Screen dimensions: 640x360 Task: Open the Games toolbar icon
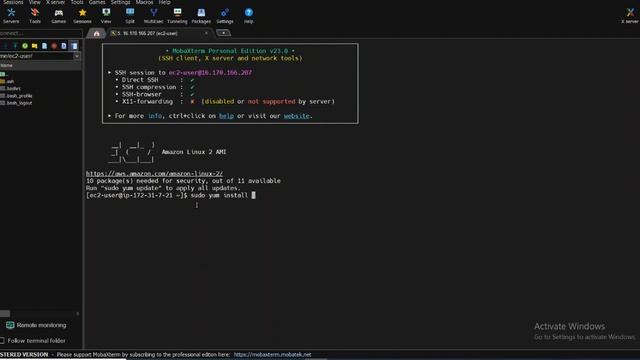59,13
